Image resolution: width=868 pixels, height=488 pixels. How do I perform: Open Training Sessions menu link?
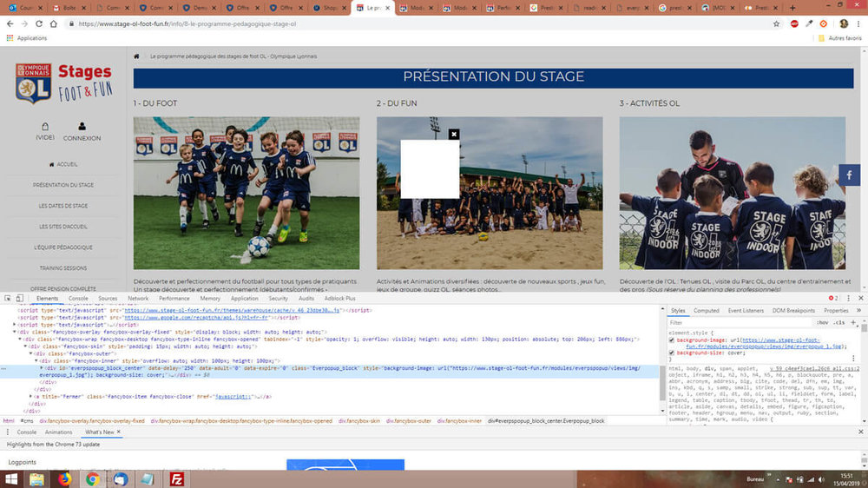pyautogui.click(x=63, y=268)
